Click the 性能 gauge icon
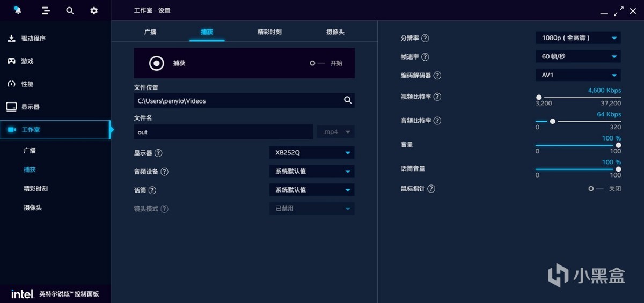The image size is (644, 303). (11, 84)
